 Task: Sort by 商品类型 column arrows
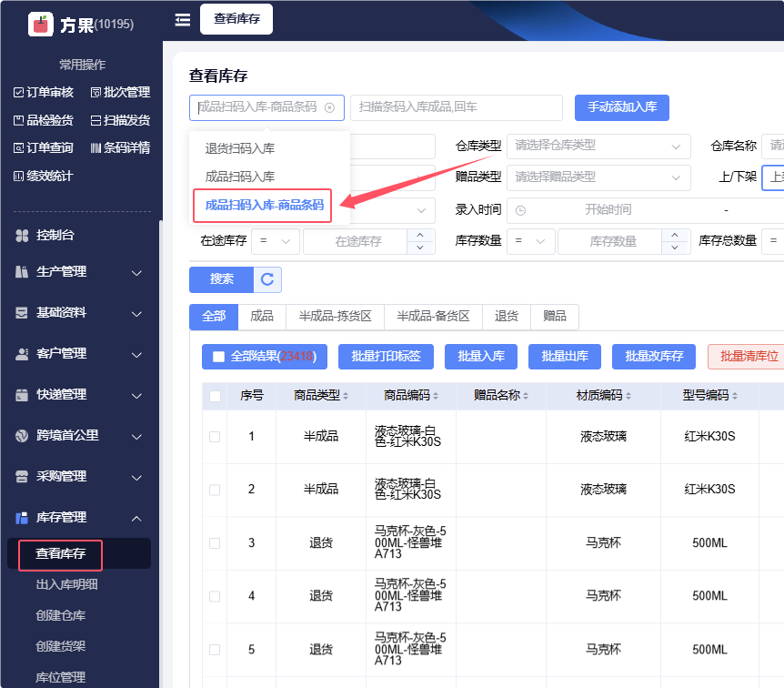pos(346,396)
